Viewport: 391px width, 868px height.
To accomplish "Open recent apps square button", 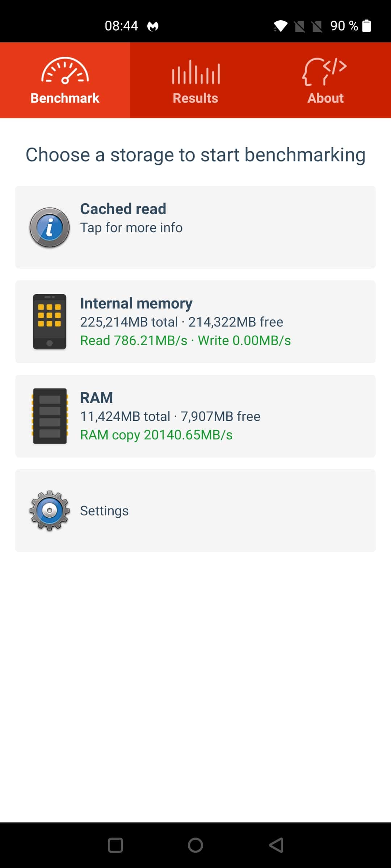I will (115, 845).
